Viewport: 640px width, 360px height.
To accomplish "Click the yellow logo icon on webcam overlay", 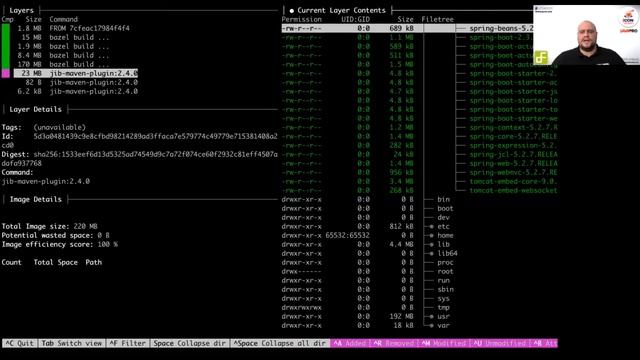I will click(541, 58).
